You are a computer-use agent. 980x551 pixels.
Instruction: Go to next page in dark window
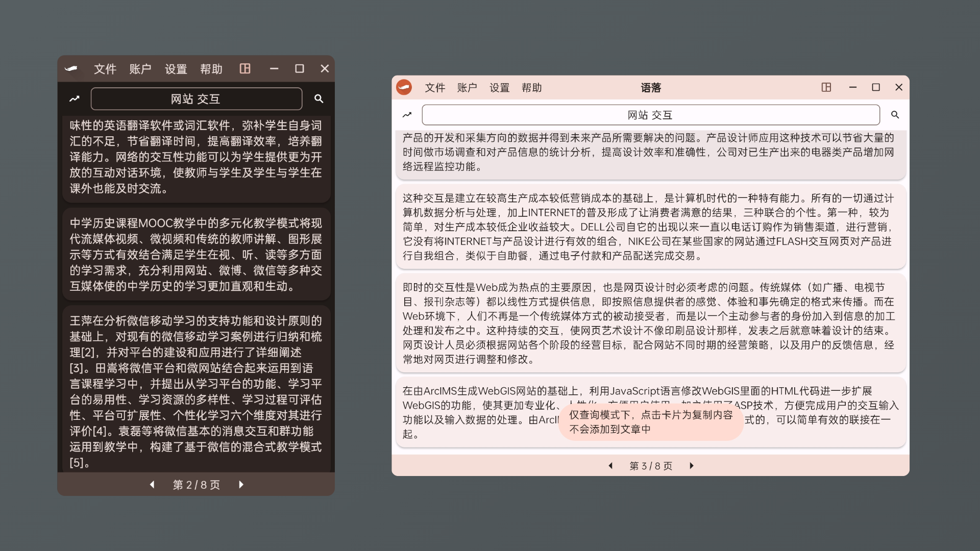click(241, 485)
